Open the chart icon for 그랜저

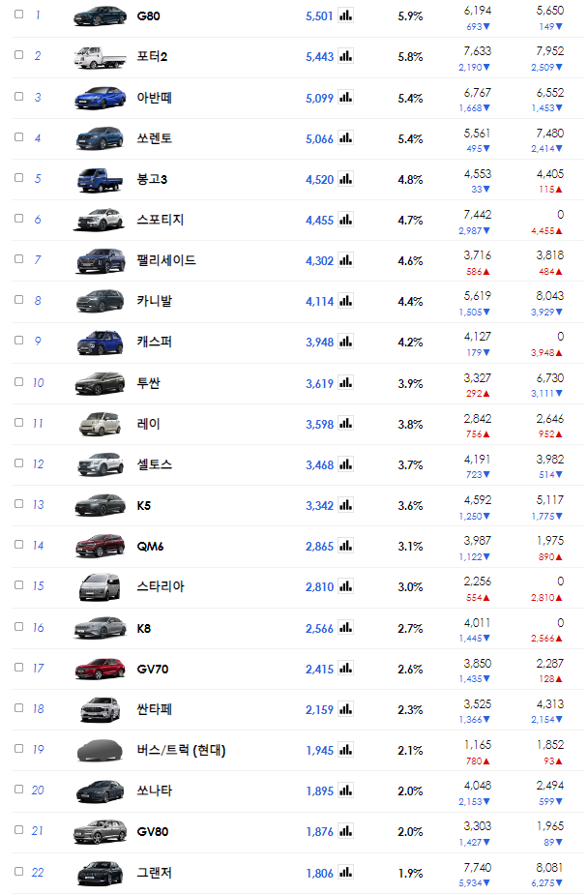[345, 873]
